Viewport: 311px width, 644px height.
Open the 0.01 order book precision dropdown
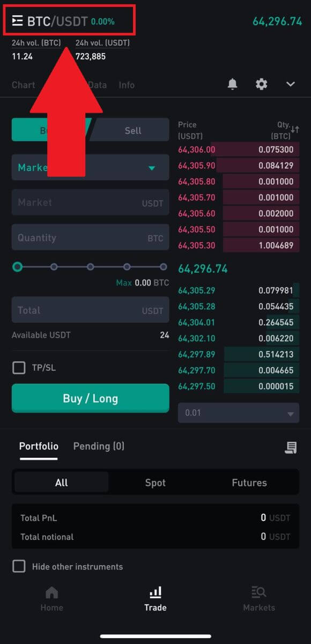238,413
